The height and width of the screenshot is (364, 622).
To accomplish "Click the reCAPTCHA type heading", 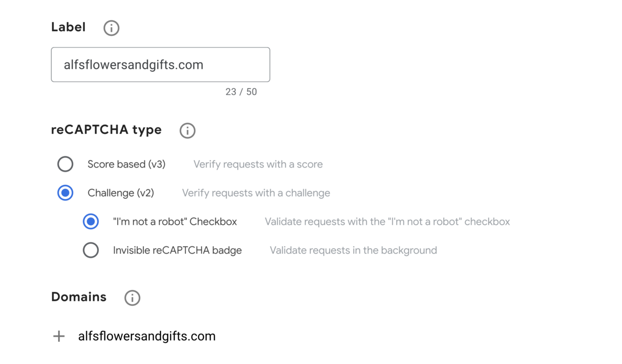I will click(106, 130).
